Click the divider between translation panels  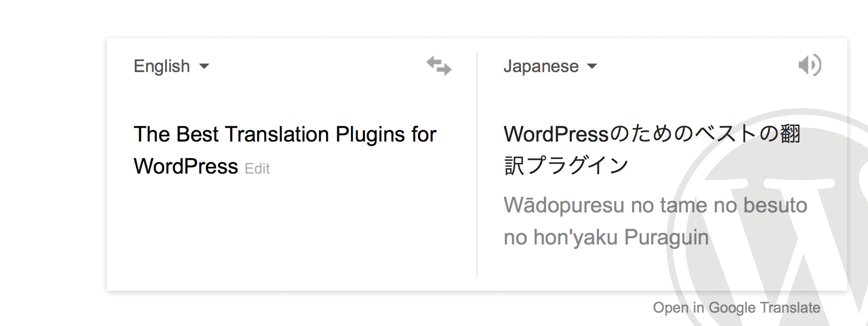click(x=477, y=163)
